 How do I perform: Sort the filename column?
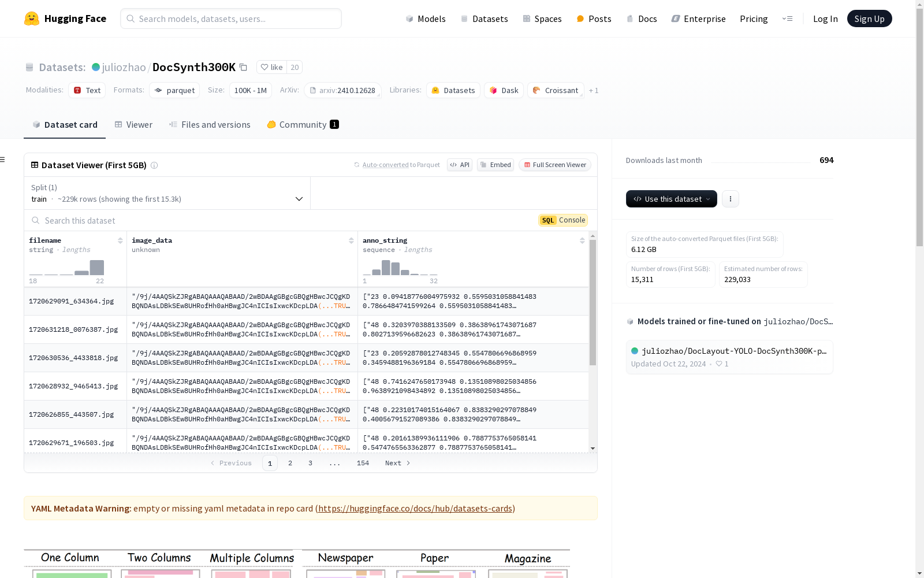point(120,240)
